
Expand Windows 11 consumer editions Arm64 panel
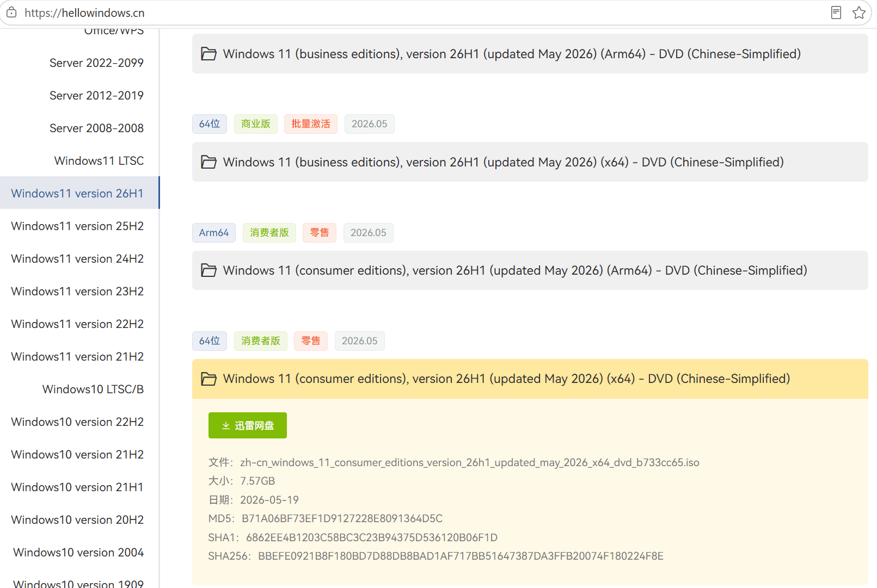click(530, 270)
